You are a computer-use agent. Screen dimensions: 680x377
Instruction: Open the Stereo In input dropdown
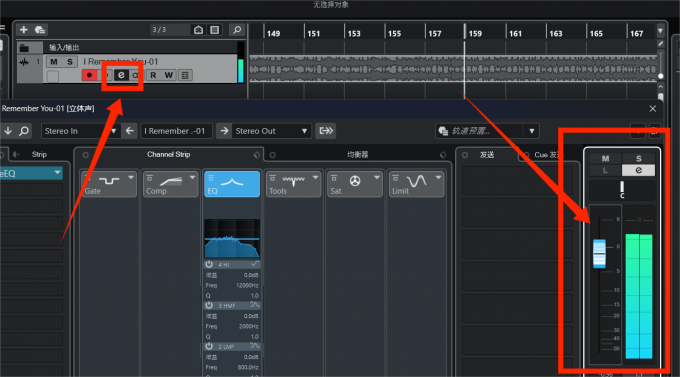[x=79, y=131]
